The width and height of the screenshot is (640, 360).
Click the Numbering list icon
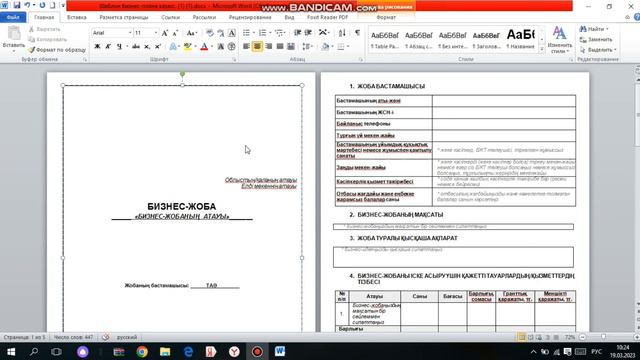tap(262, 33)
